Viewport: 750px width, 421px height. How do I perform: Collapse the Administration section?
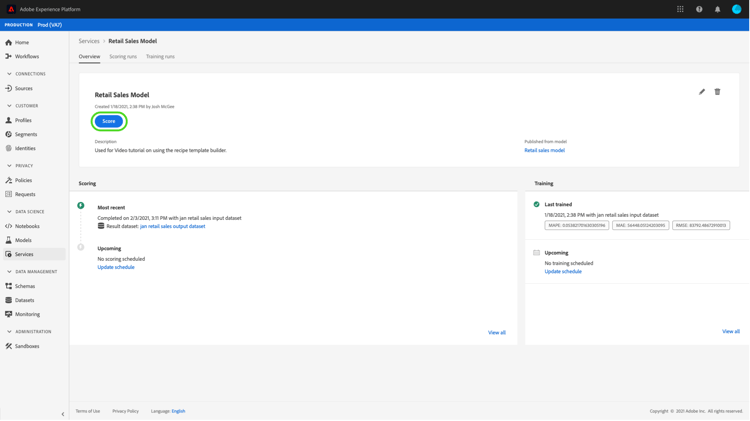(9, 332)
